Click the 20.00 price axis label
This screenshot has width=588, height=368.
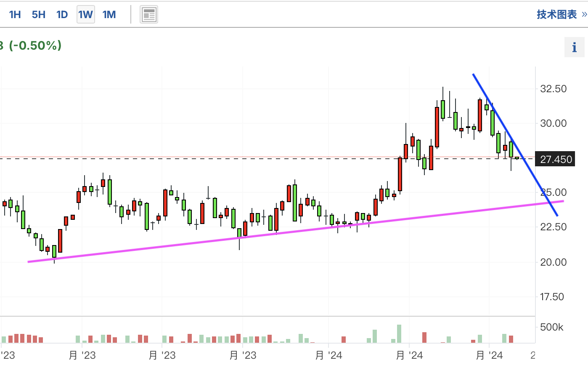pos(553,262)
